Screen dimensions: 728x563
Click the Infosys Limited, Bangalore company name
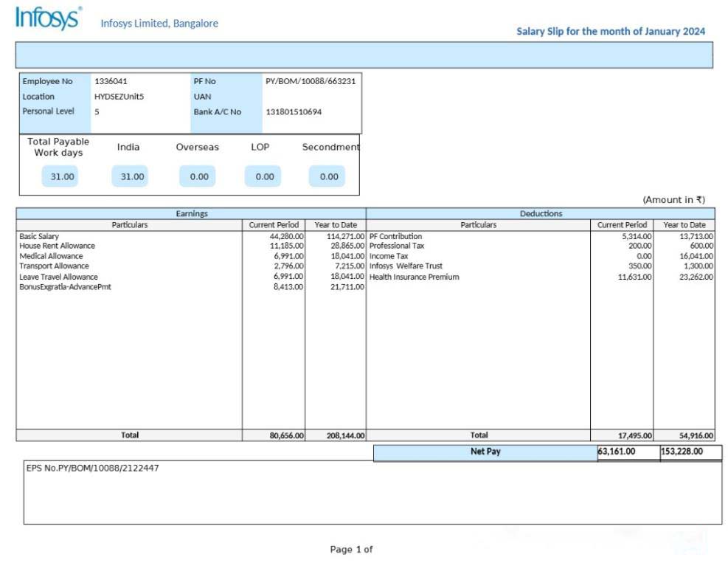coord(159,24)
